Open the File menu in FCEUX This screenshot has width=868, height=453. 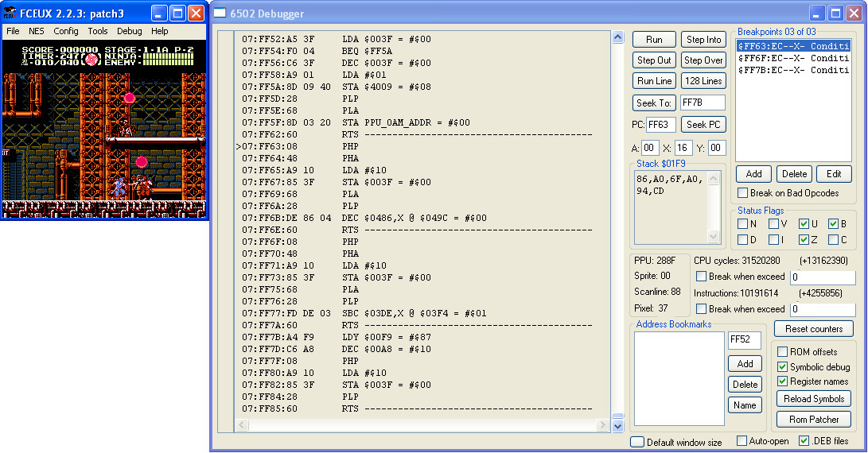13,31
